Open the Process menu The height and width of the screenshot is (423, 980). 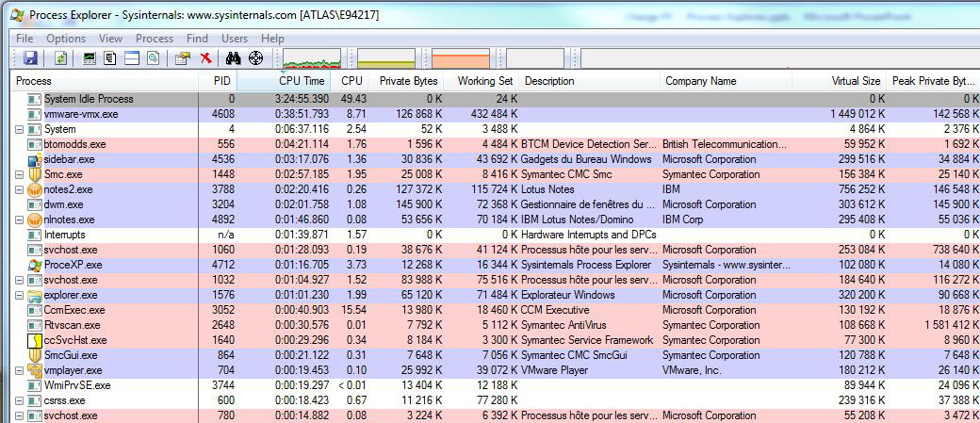155,38
